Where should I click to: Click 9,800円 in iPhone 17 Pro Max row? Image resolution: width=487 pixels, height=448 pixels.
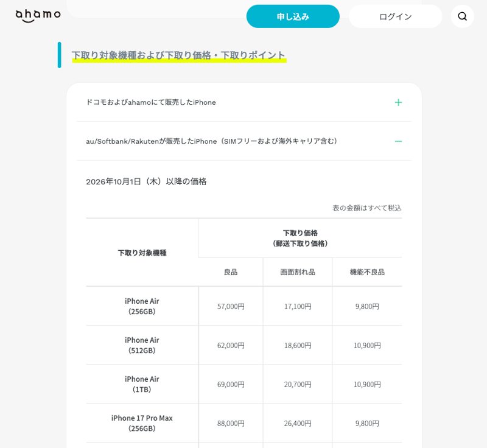point(367,423)
